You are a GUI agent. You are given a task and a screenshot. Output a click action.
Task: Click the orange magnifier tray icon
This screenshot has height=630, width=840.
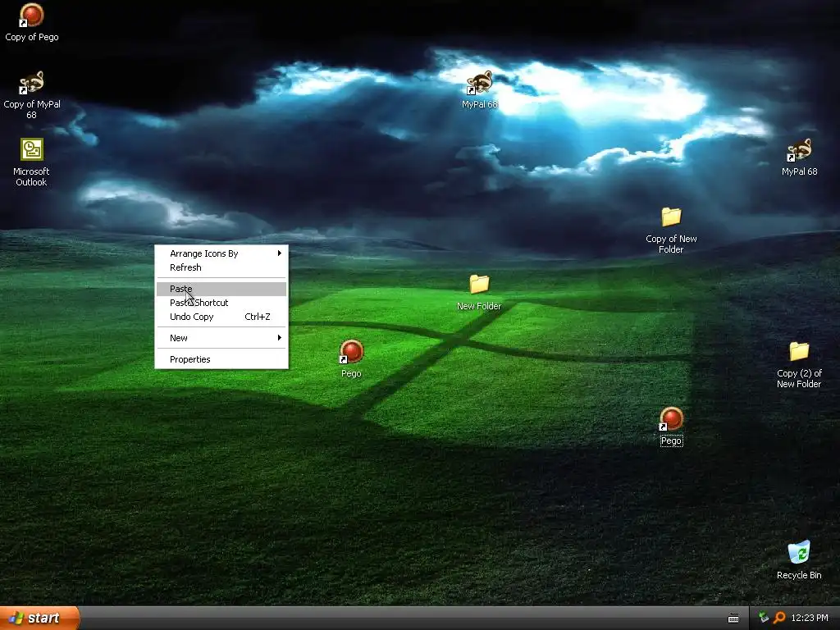click(x=779, y=618)
